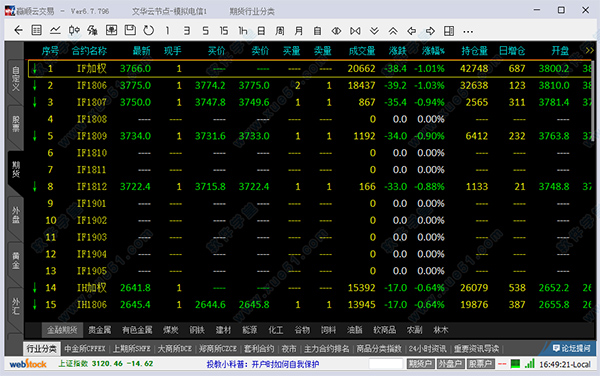
Task: Select the monthly (月) period
Action: pos(298,31)
